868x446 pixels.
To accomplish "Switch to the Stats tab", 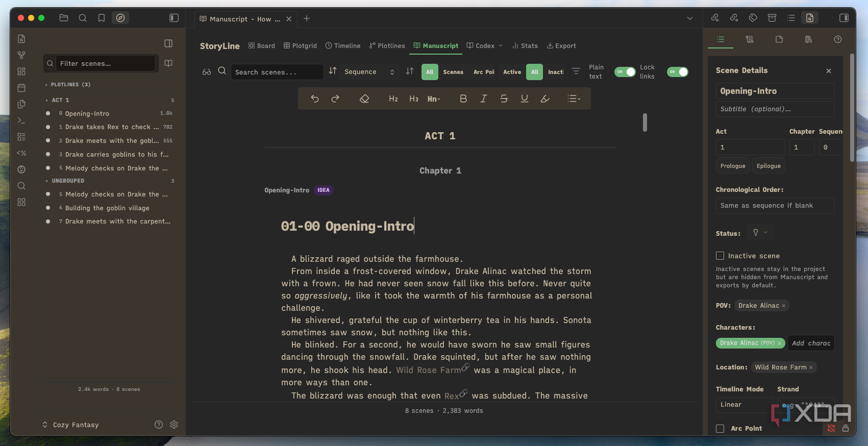I will [525, 46].
